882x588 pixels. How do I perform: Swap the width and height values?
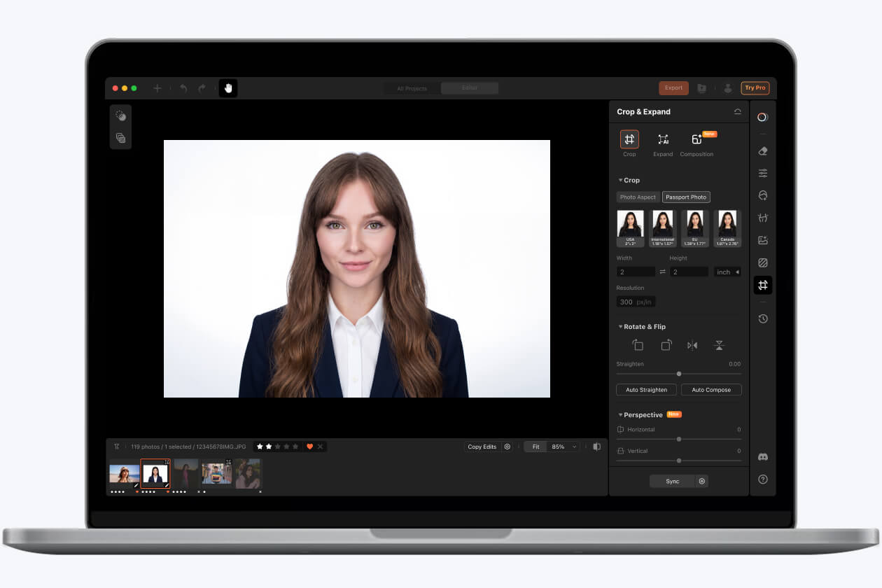(662, 272)
